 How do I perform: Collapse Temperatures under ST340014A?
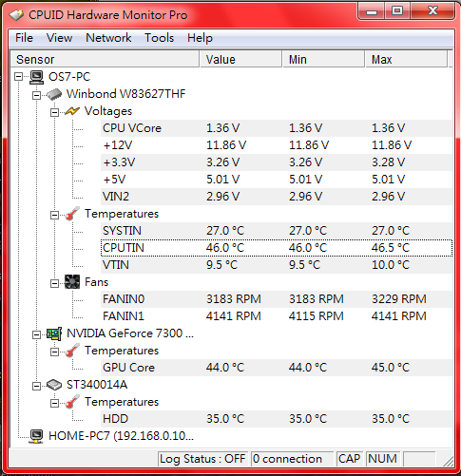[x=54, y=403]
